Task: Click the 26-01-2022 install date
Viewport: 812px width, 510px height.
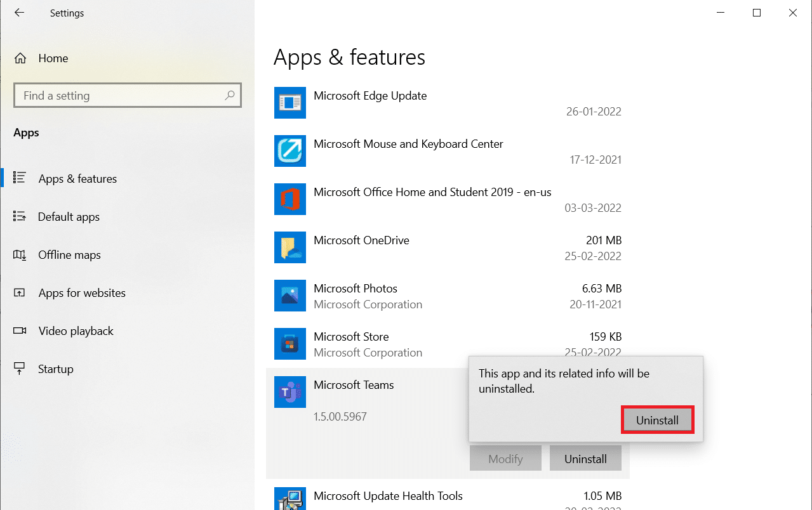Action: (594, 112)
